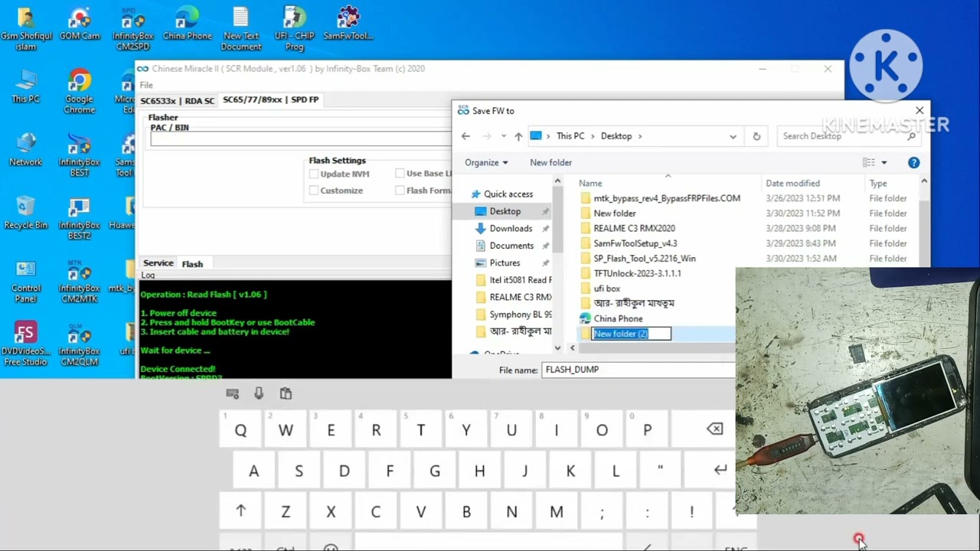Open Control Panel from the desktop

(x=26, y=282)
